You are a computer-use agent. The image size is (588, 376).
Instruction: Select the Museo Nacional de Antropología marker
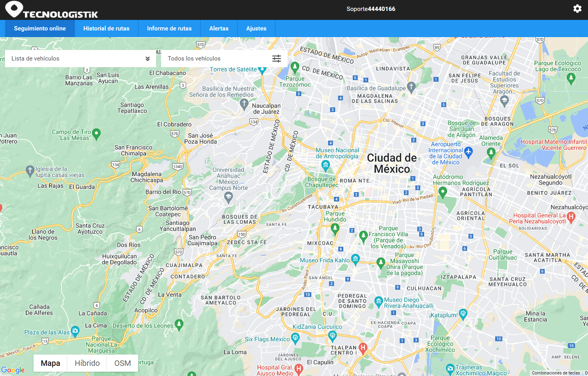click(x=326, y=166)
